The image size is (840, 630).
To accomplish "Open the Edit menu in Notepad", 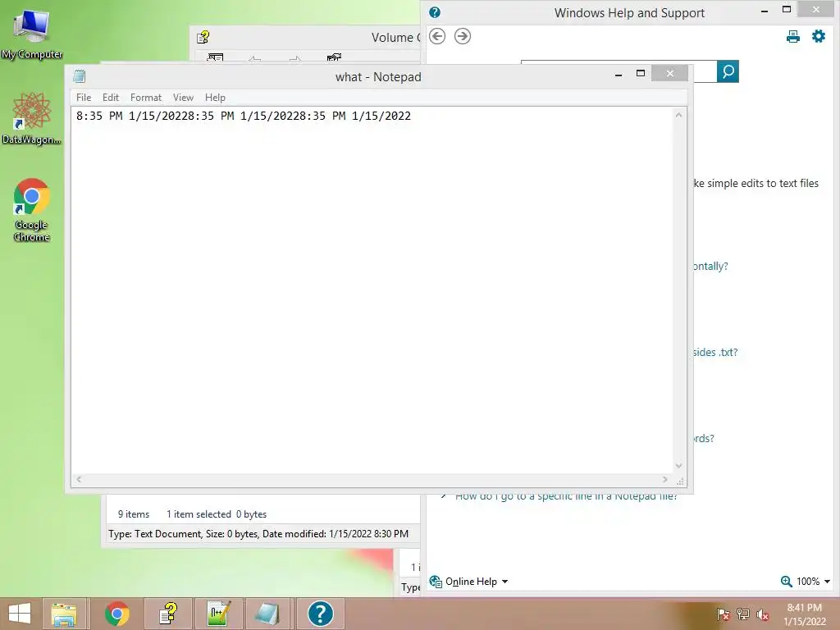I will click(111, 98).
